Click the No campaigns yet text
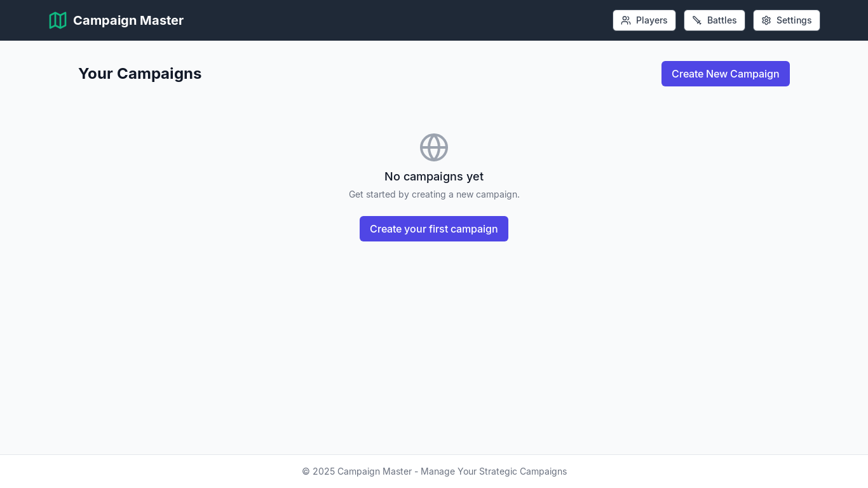868x488 pixels. [x=434, y=177]
